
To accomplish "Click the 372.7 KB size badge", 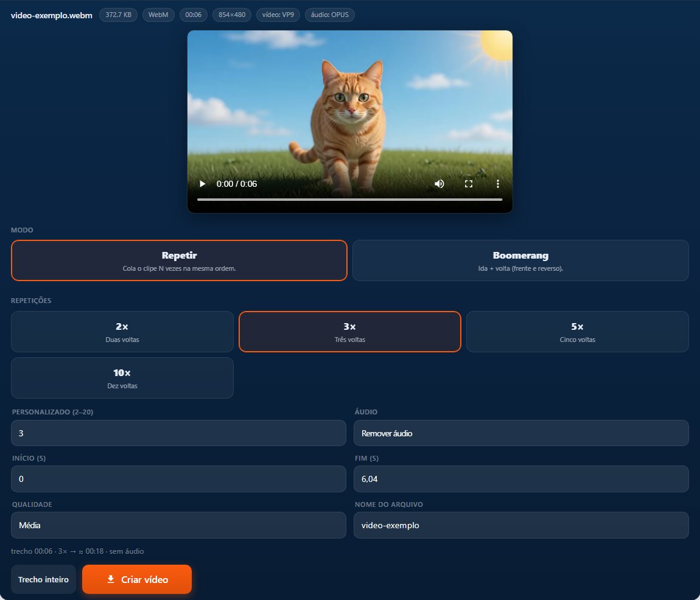I will [118, 15].
